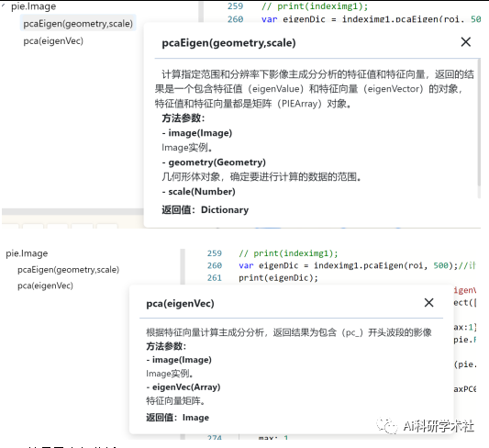Click the '返回值: Image' text
489x448 pixels.
click(177, 418)
